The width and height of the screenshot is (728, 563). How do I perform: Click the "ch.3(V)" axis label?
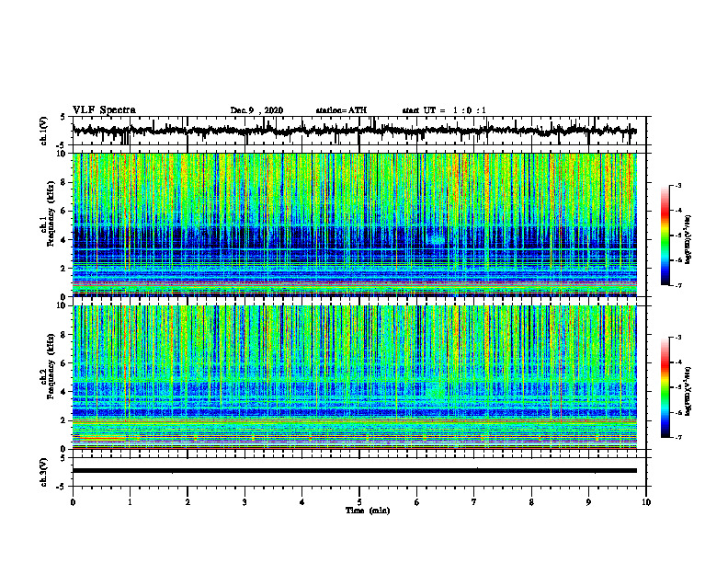coord(44,473)
